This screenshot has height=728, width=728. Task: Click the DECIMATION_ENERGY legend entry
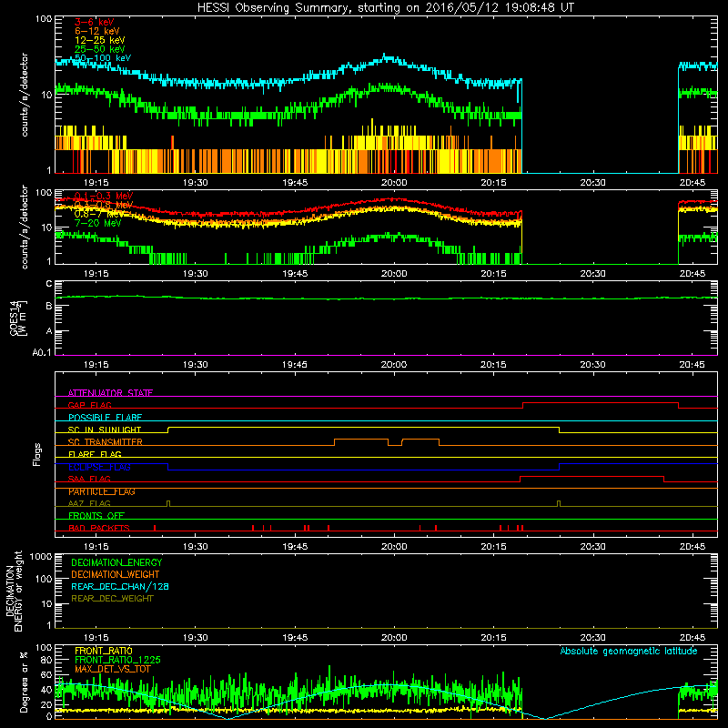click(116, 562)
